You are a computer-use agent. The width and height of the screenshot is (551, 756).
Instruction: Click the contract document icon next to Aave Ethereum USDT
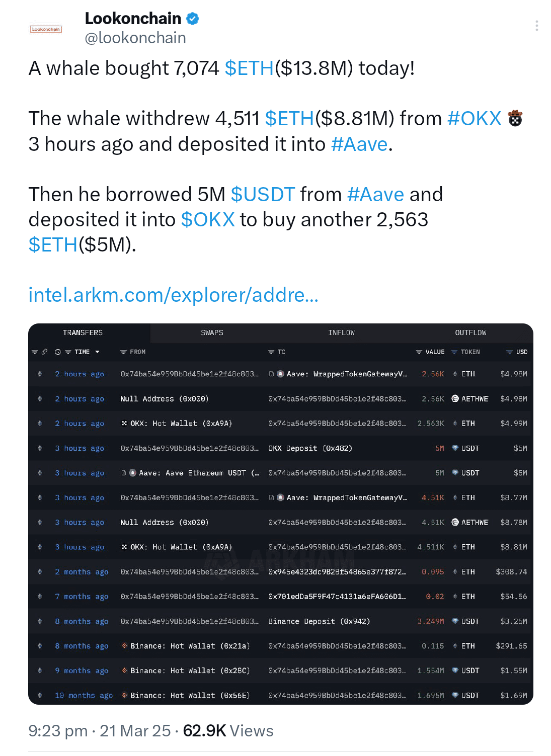coord(123,473)
